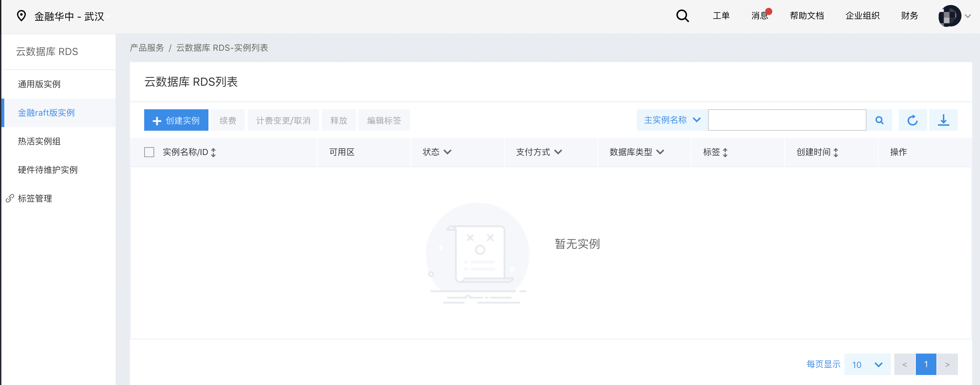Focus the instance name search field
This screenshot has height=385, width=980.
coord(787,120)
